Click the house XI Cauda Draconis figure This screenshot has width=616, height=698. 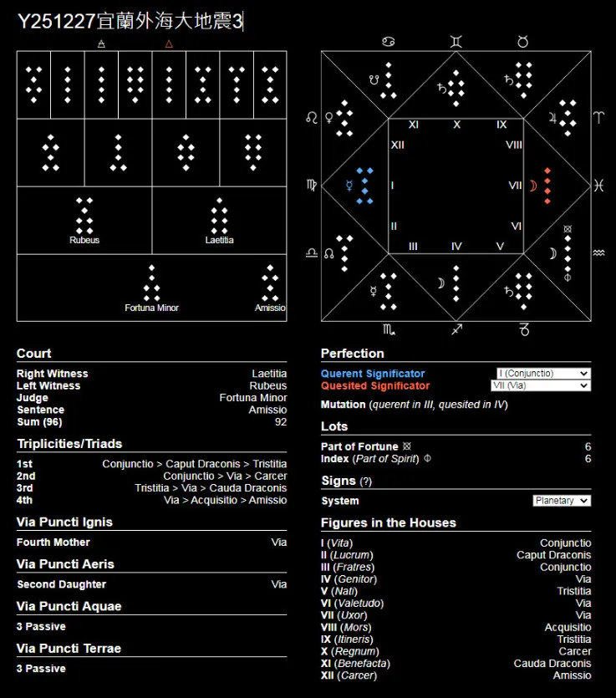[x=389, y=80]
